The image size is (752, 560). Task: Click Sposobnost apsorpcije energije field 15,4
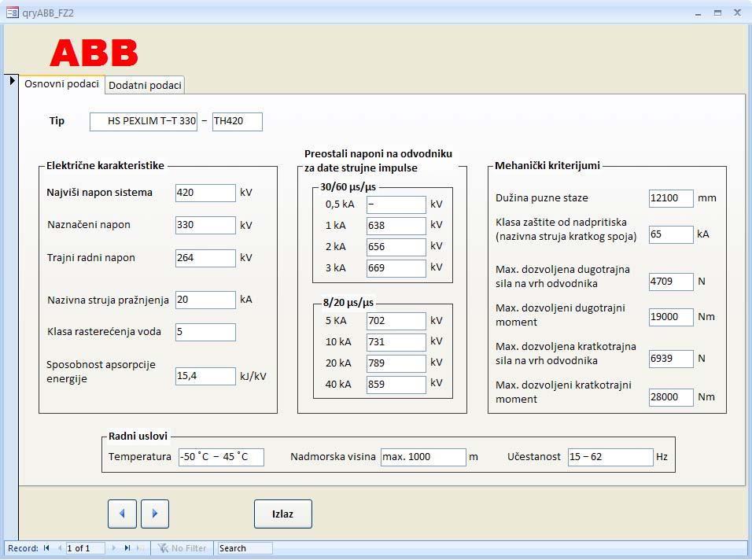[206, 376]
